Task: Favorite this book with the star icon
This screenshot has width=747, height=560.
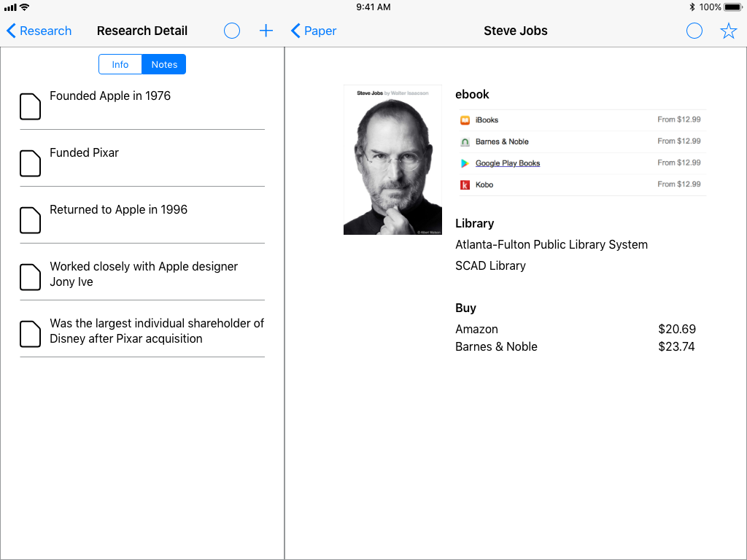Action: [x=729, y=31]
